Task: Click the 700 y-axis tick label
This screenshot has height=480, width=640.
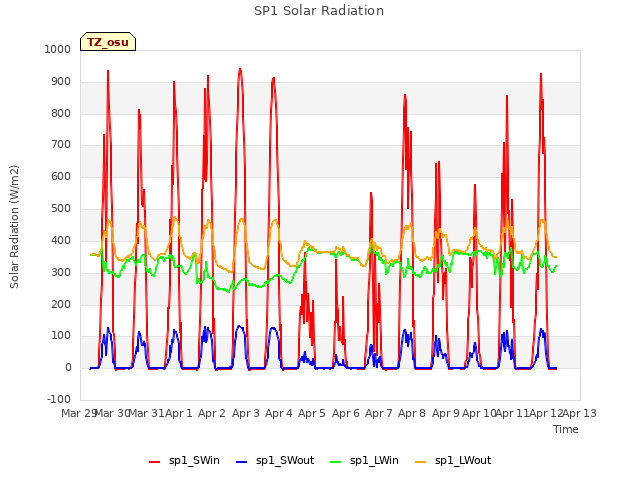Action: point(61,144)
